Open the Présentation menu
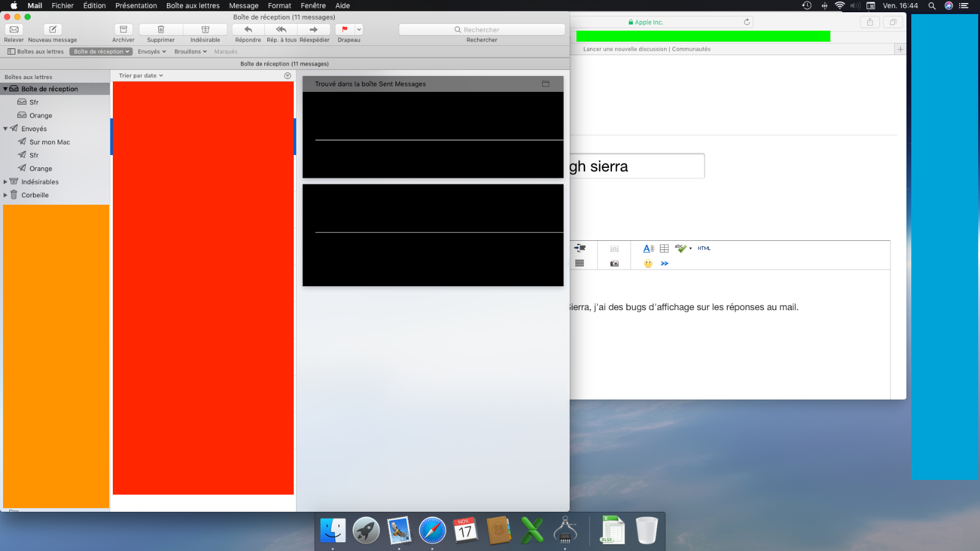The width and height of the screenshot is (980, 551). pyautogui.click(x=136, y=6)
